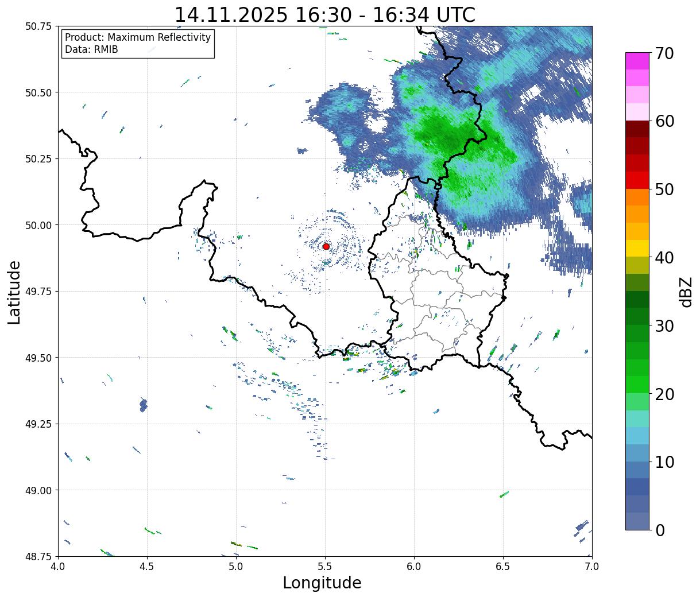Click the colorbar tick label 70

click(664, 53)
